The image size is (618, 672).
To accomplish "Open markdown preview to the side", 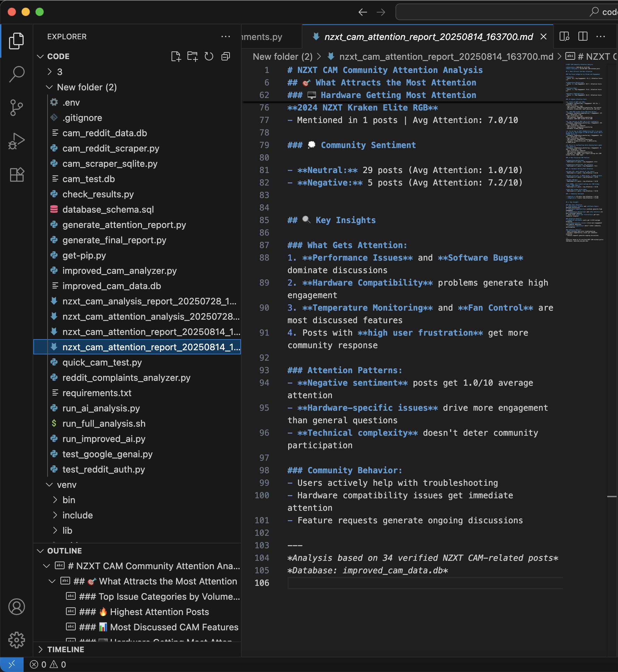I will 565,36.
